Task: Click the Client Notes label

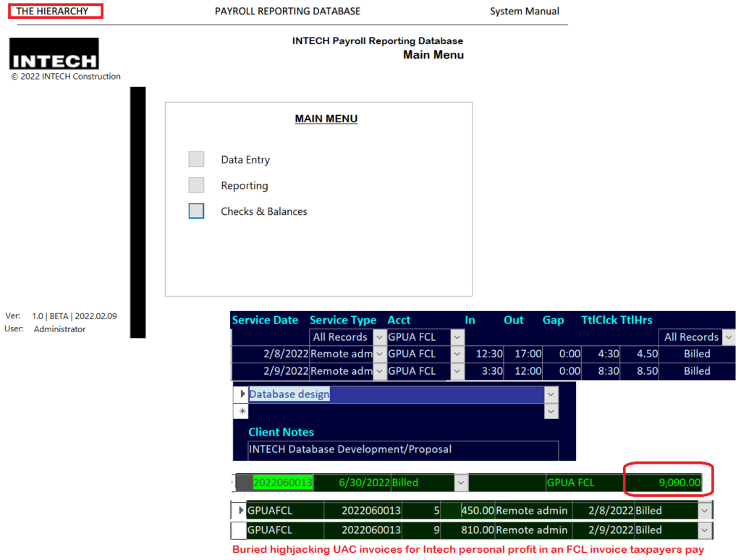Action: (x=281, y=432)
